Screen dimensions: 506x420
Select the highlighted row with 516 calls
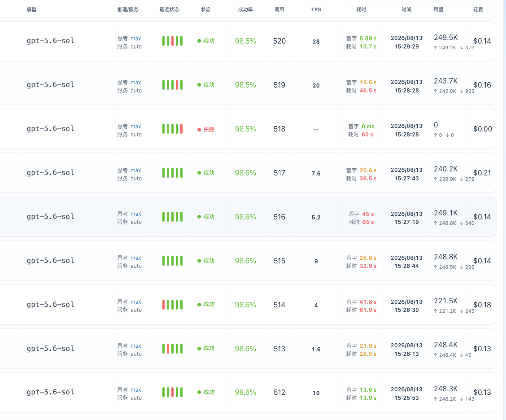pyautogui.click(x=248, y=217)
